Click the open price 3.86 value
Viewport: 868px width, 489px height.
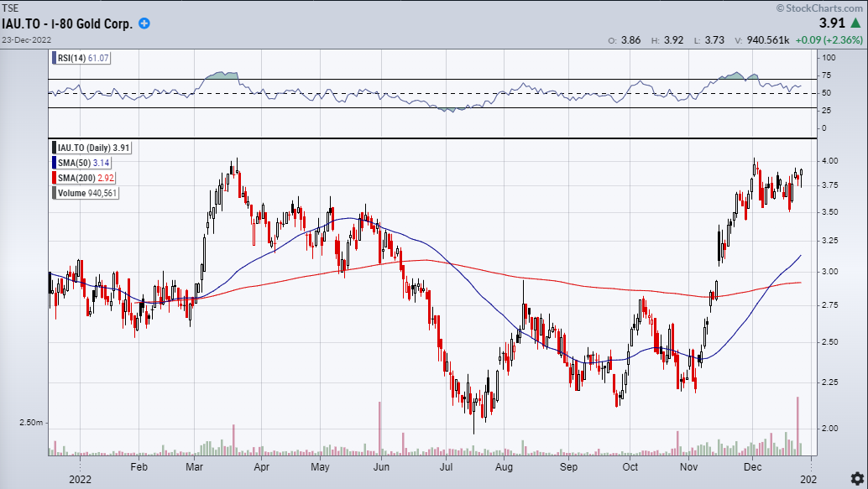[630, 39]
